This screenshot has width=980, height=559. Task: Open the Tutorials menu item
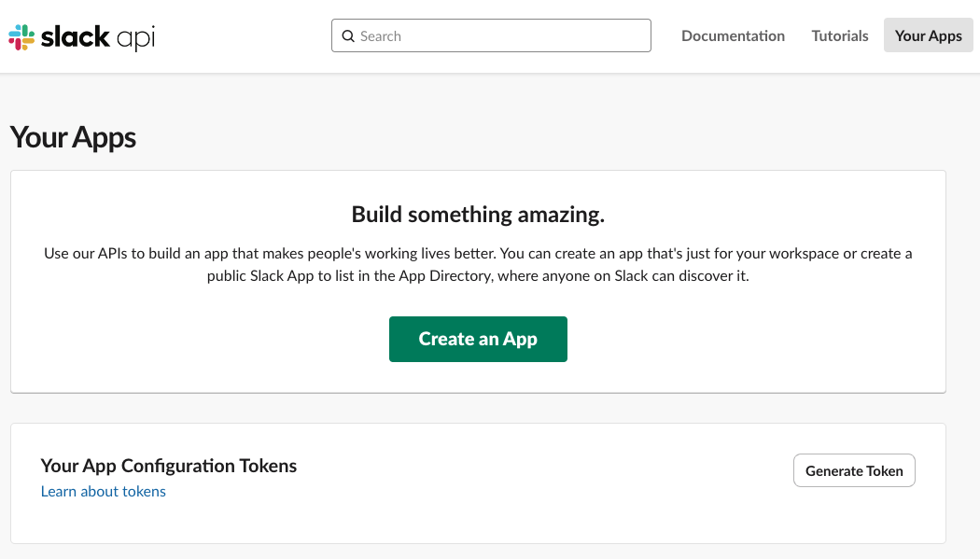[839, 35]
